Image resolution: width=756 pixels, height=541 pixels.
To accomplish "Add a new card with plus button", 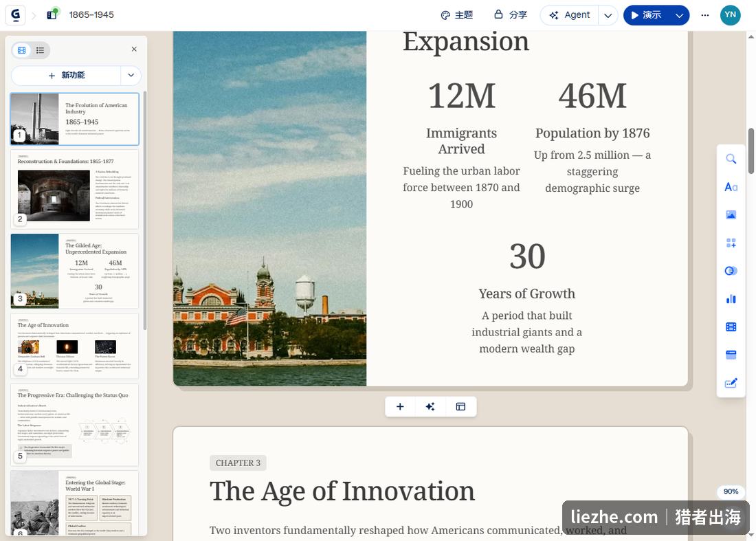I will pos(400,406).
